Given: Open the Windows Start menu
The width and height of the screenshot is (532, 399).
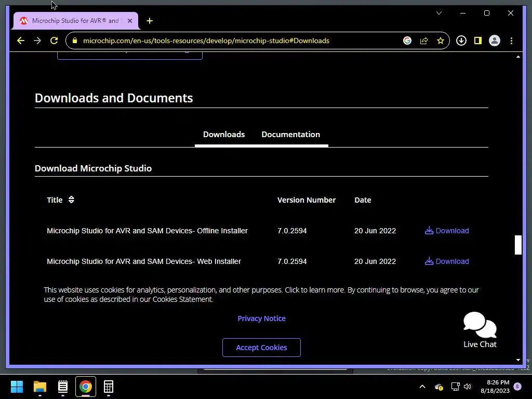Looking at the screenshot, I should pos(17,387).
